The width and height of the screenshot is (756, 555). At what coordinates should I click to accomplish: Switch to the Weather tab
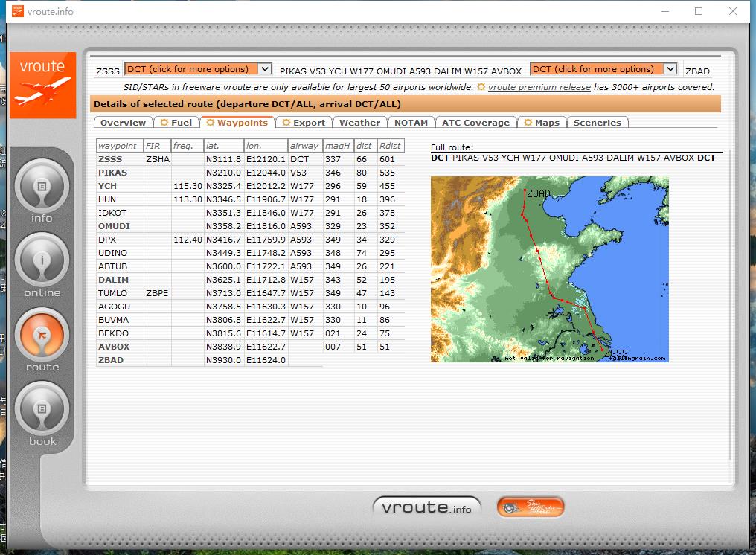point(359,123)
